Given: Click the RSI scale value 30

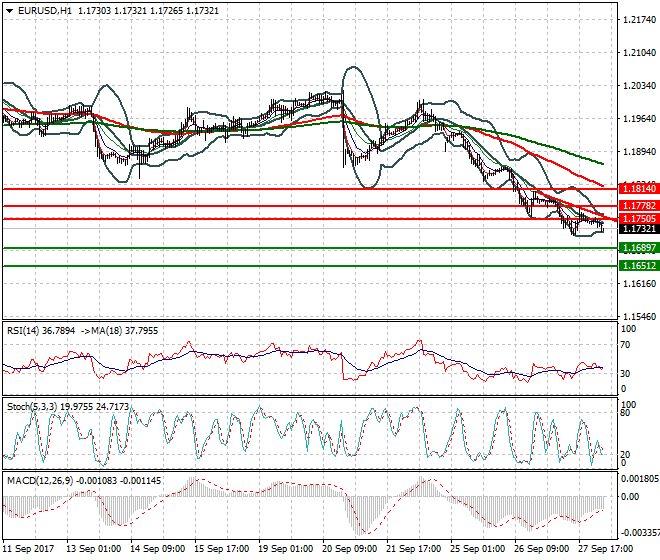Looking at the screenshot, I should tap(625, 373).
